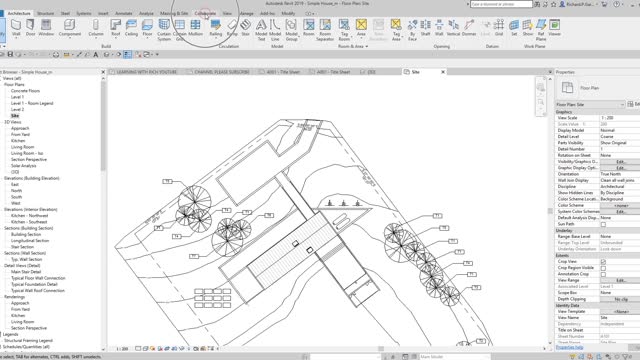Uncheck the Crop View checkbox
This screenshot has width=640, height=360.
[x=603, y=262]
